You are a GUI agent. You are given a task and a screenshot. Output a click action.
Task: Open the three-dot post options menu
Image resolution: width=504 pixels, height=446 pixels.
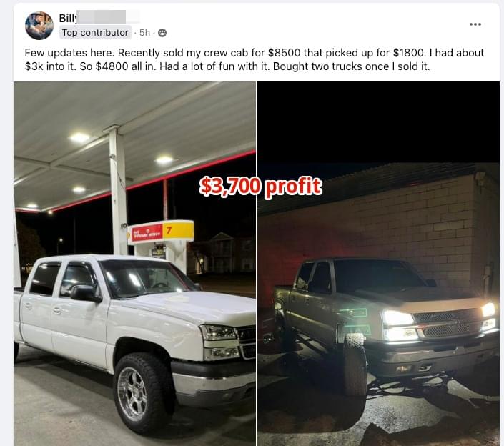click(x=475, y=24)
